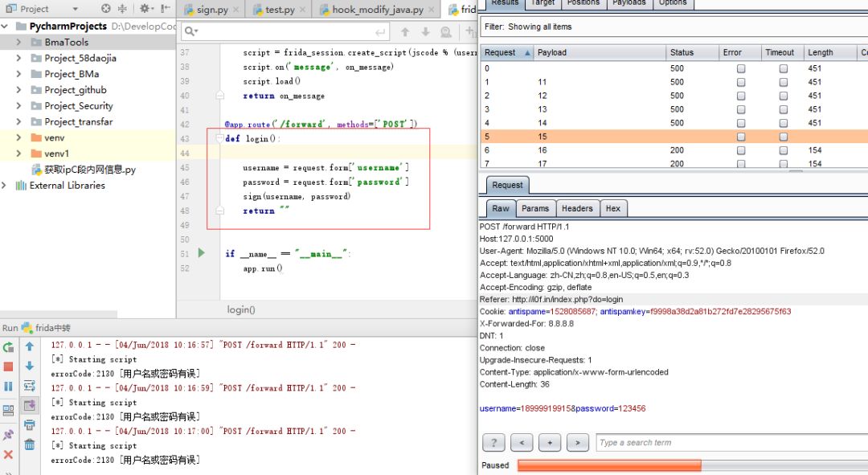Image resolution: width=868 pixels, height=475 pixels.
Task: Open the Headers request tab
Action: (x=577, y=208)
